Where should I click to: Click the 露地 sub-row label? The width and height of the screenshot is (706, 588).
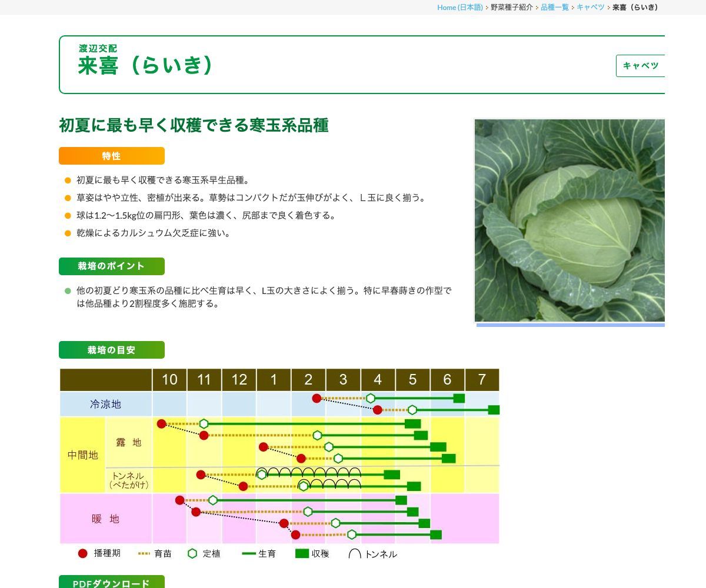click(128, 442)
